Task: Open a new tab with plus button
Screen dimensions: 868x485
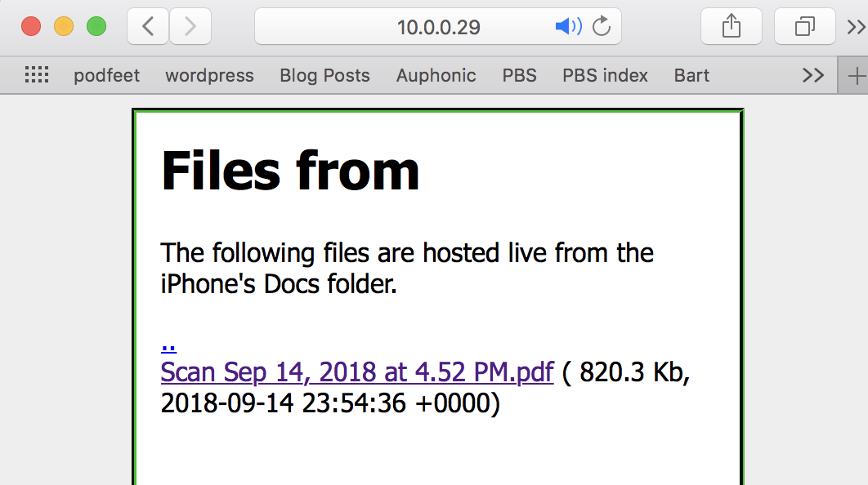Action: pyautogui.click(x=857, y=76)
